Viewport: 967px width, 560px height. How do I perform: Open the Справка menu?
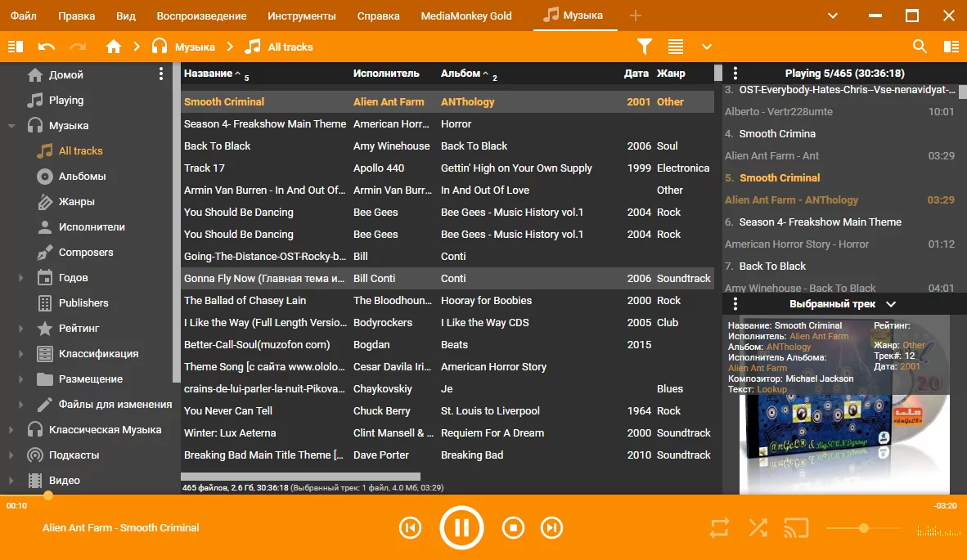click(x=378, y=16)
